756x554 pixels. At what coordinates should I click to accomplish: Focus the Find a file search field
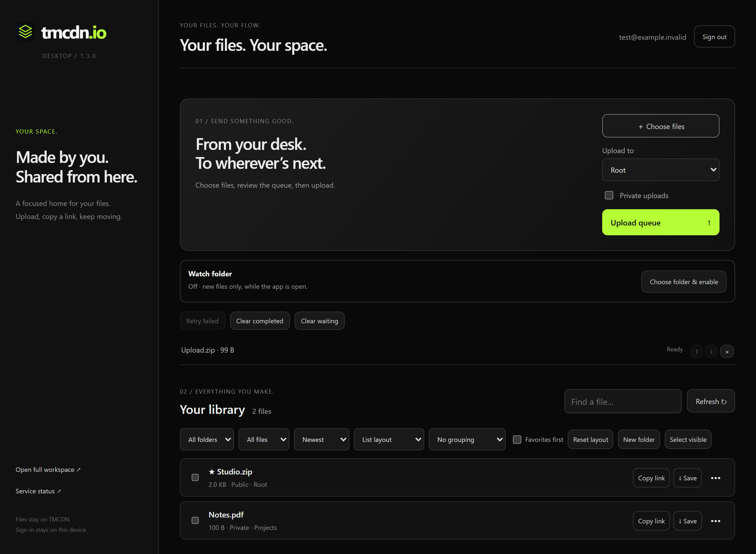623,401
